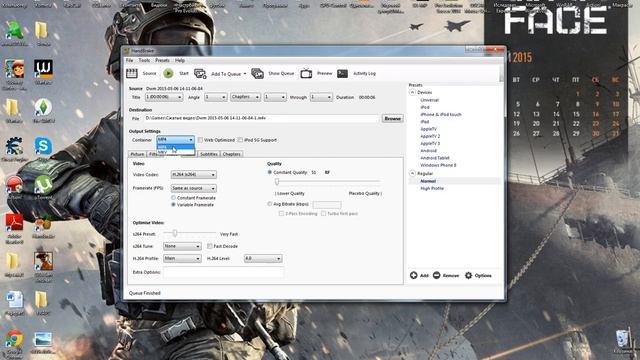Screen dimensions: 640x360
Task: Toggle the 2-Pass Encoding checkbox
Action: click(x=281, y=213)
